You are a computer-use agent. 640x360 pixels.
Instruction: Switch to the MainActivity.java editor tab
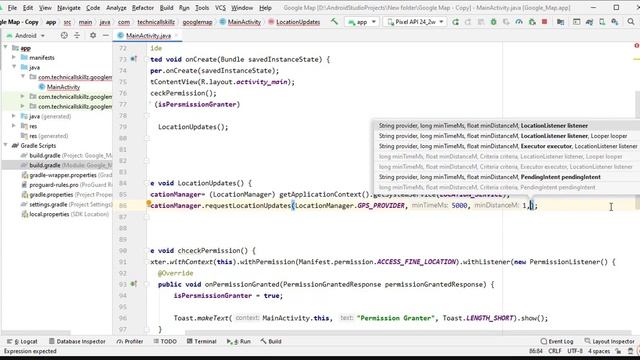pos(148,36)
